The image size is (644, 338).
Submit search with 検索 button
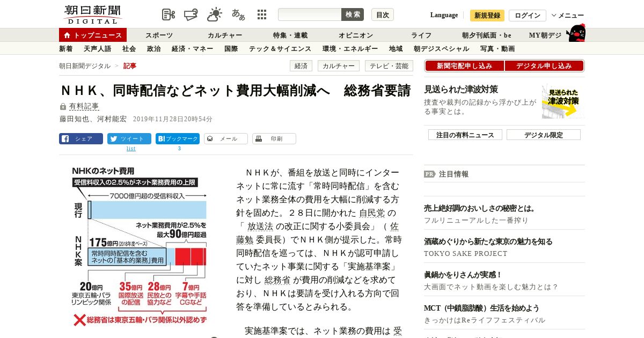click(x=353, y=14)
